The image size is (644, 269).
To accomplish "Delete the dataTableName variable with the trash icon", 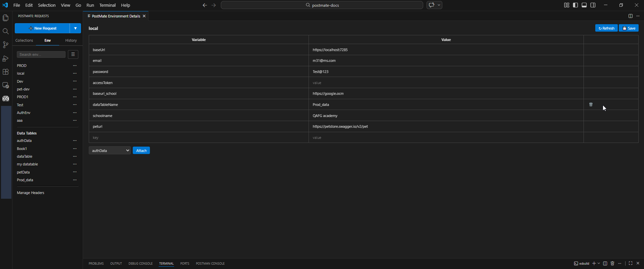I will point(591,105).
